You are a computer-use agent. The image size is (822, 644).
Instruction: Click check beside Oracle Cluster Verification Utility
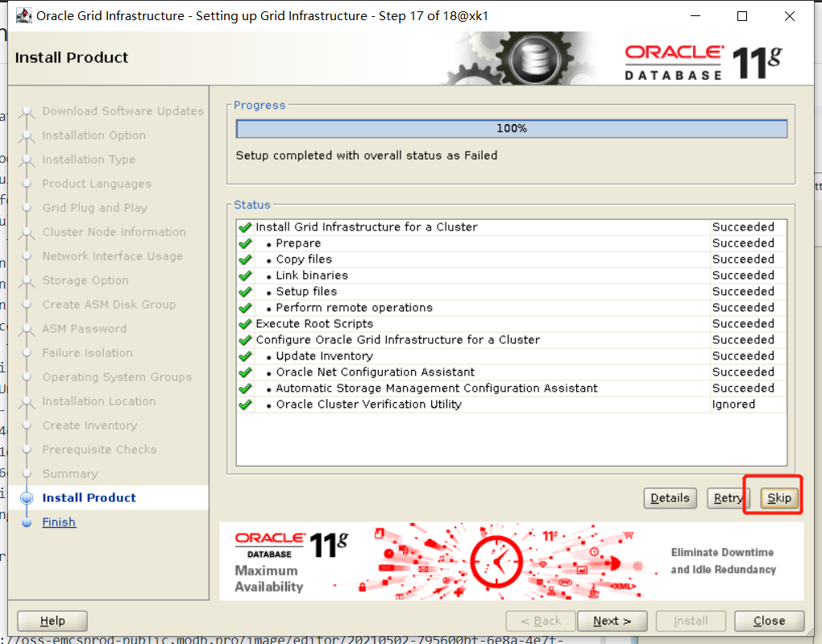click(245, 405)
